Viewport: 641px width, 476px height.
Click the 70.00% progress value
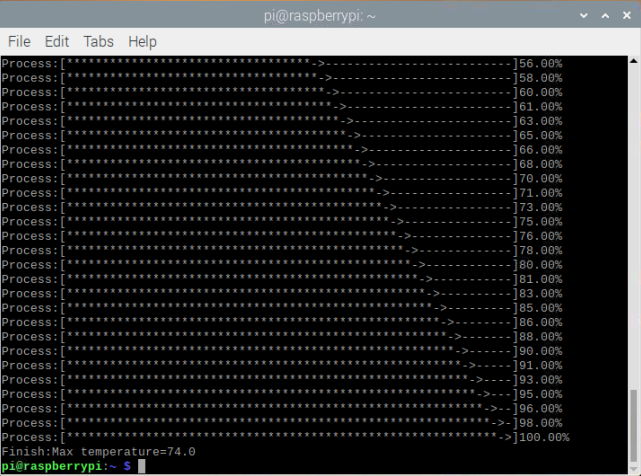(x=540, y=179)
